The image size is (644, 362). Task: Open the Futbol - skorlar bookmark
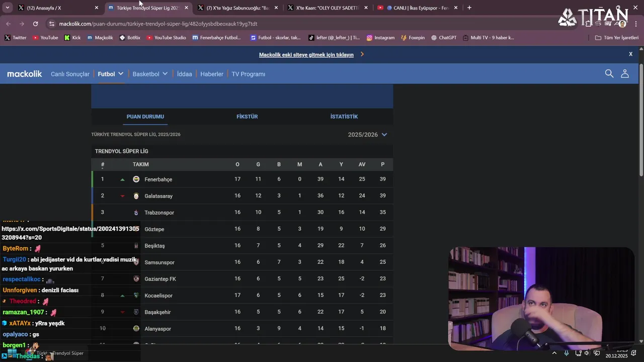click(x=275, y=38)
